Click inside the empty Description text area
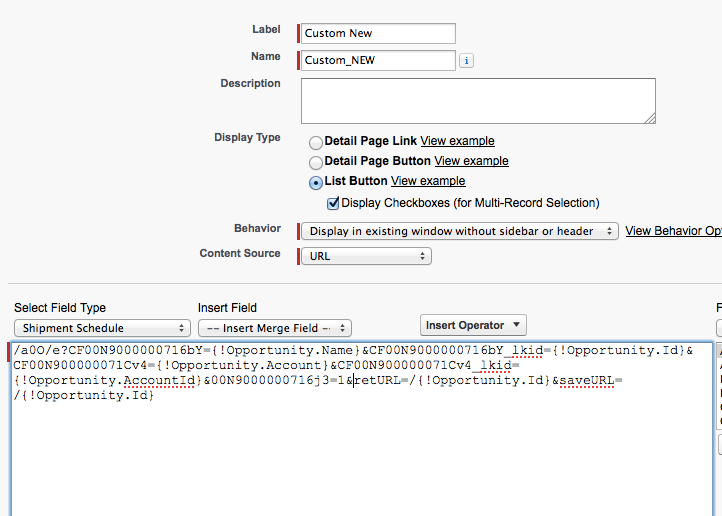 click(477, 100)
